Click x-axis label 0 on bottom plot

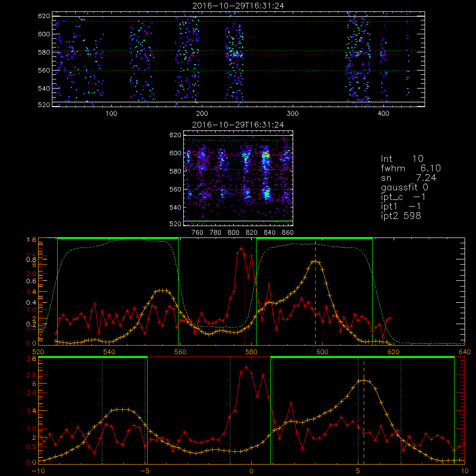click(251, 471)
